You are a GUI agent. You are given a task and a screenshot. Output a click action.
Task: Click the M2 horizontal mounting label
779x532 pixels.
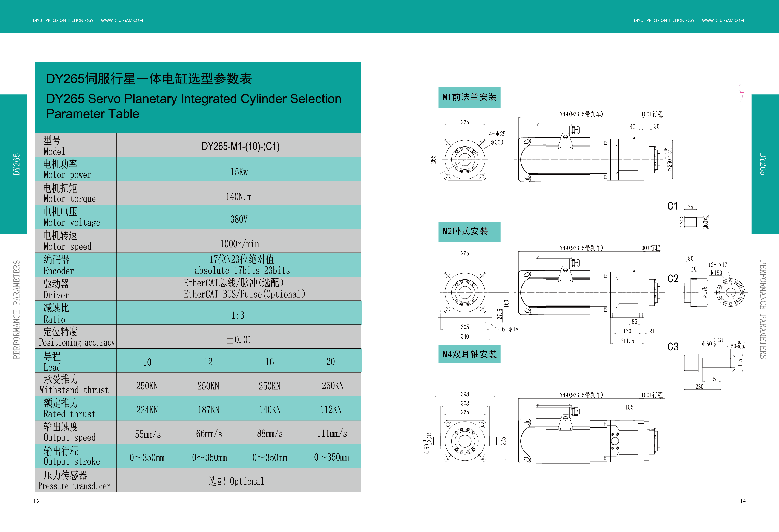[469, 231]
